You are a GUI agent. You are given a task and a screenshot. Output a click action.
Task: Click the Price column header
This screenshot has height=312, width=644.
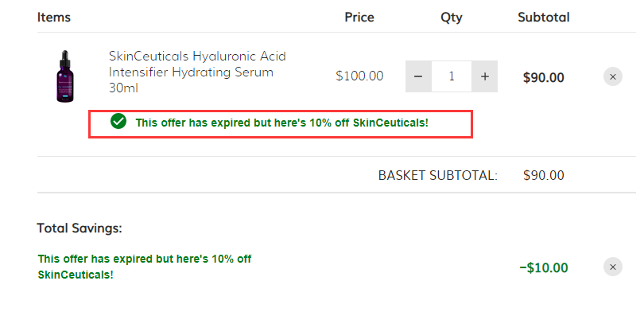(x=359, y=18)
